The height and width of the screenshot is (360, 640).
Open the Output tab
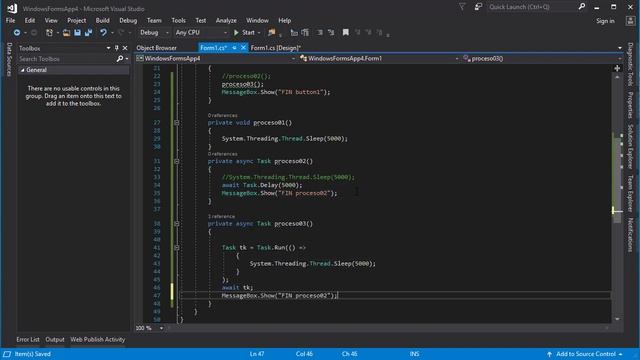tap(55, 340)
